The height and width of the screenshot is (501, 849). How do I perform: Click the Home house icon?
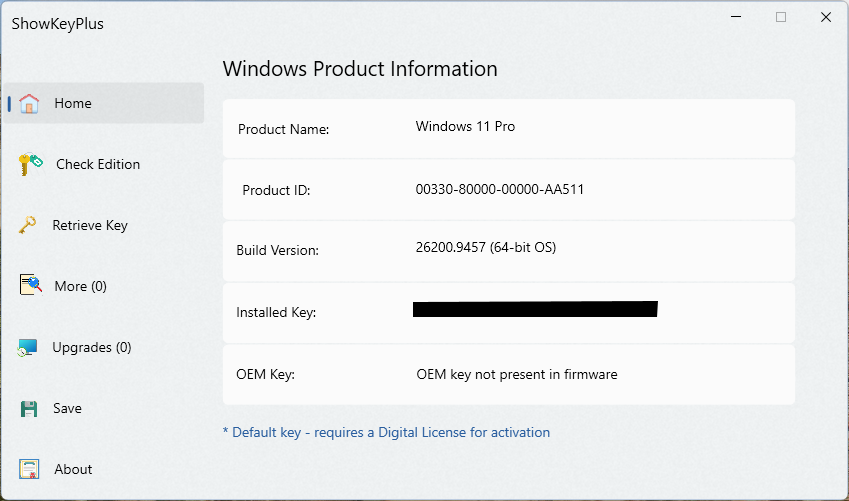[x=29, y=103]
